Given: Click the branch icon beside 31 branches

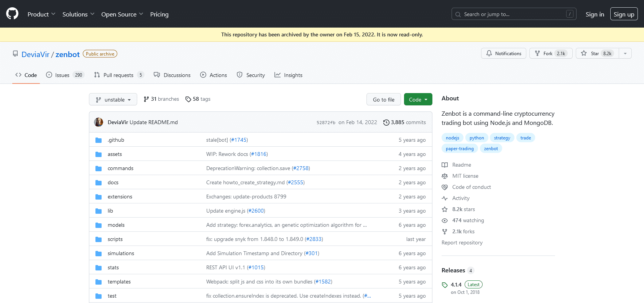Looking at the screenshot, I should point(146,99).
